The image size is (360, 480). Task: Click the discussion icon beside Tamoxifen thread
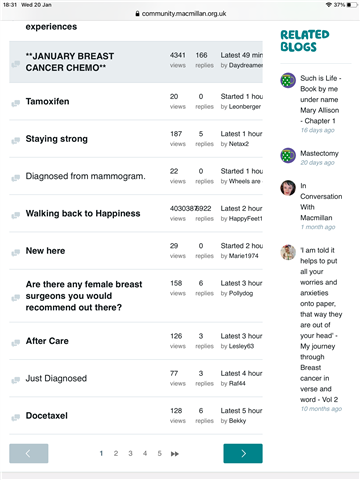(x=16, y=103)
